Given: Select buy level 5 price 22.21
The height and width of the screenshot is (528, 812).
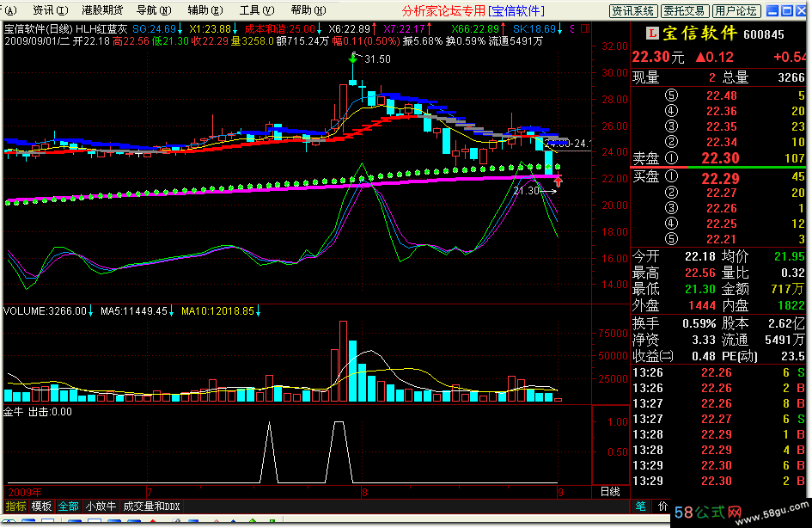Looking at the screenshot, I should point(722,239).
